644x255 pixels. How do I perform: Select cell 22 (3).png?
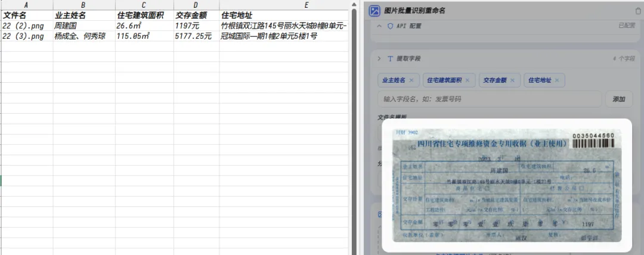[x=27, y=36]
